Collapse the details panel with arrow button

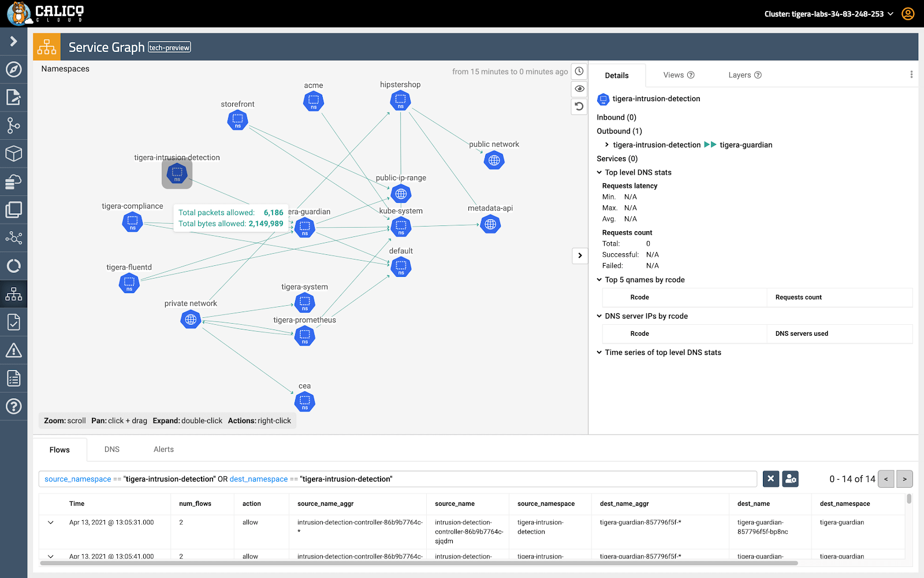click(x=580, y=255)
